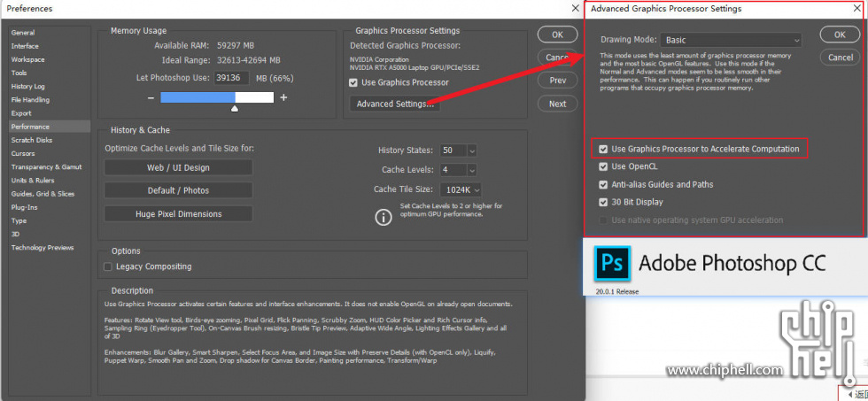The width and height of the screenshot is (868, 401).
Task: Open History States dropdown
Action: (471, 150)
